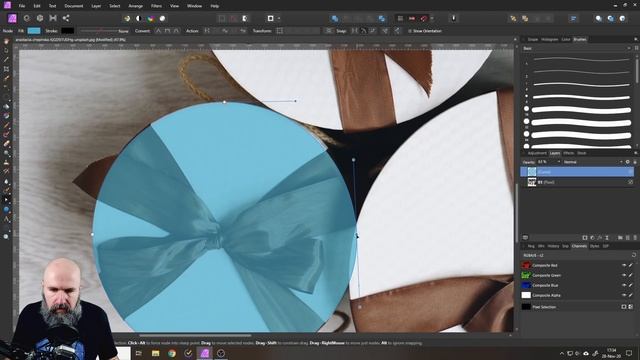
Task: Switch to the Liquify persona icon
Action: pyautogui.click(x=27, y=18)
